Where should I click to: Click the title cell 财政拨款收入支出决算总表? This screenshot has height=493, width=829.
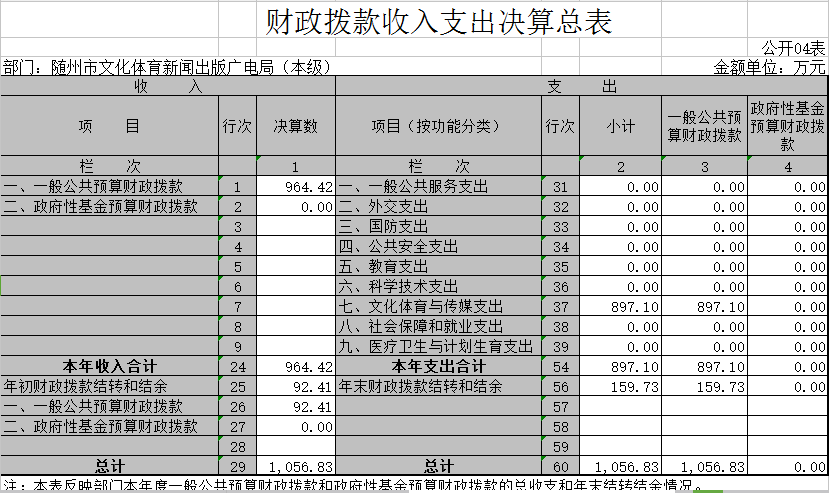437,22
